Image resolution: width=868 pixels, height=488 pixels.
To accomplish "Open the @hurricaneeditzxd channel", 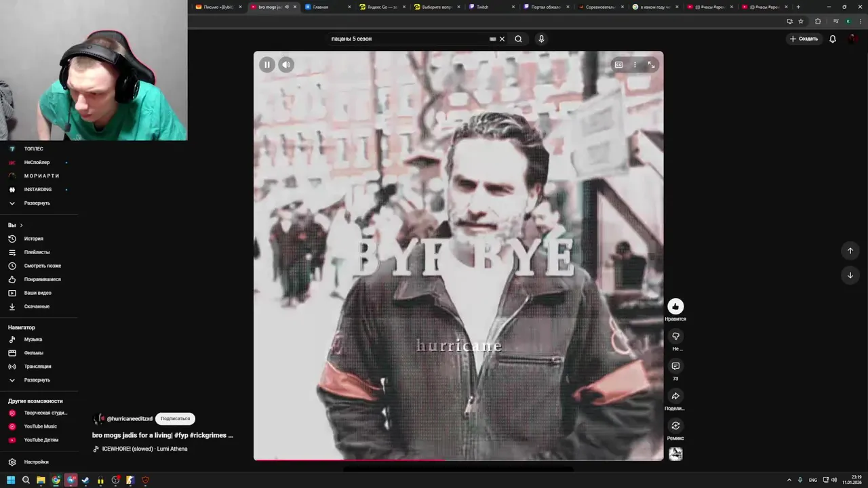I will coord(130,419).
